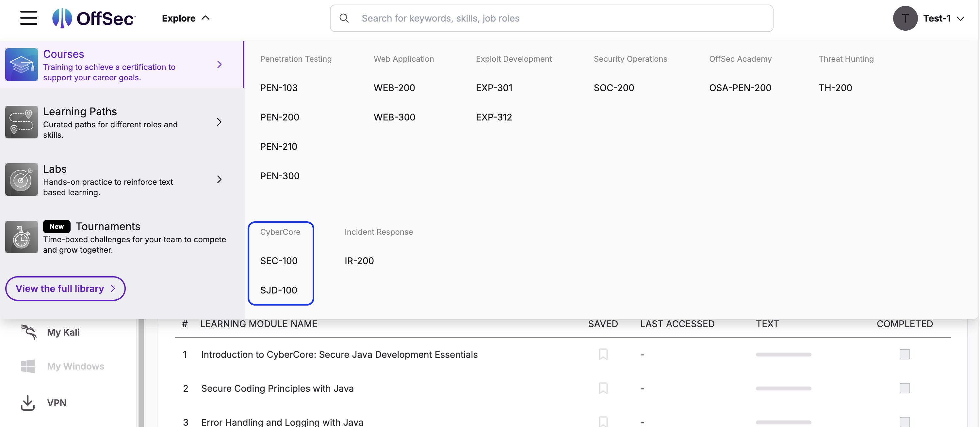The image size is (980, 427).
Task: Open the IR-200 course
Action: (359, 261)
